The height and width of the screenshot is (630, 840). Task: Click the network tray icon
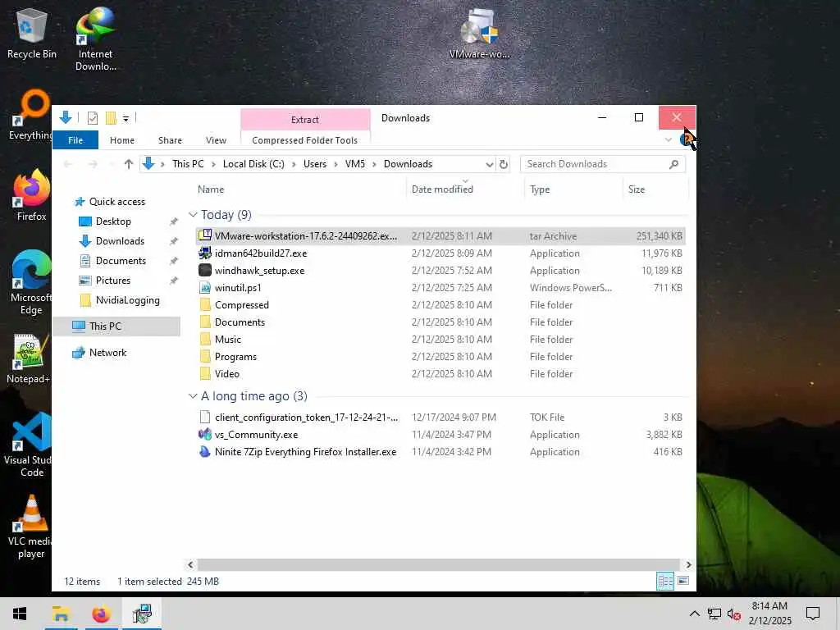click(x=714, y=614)
